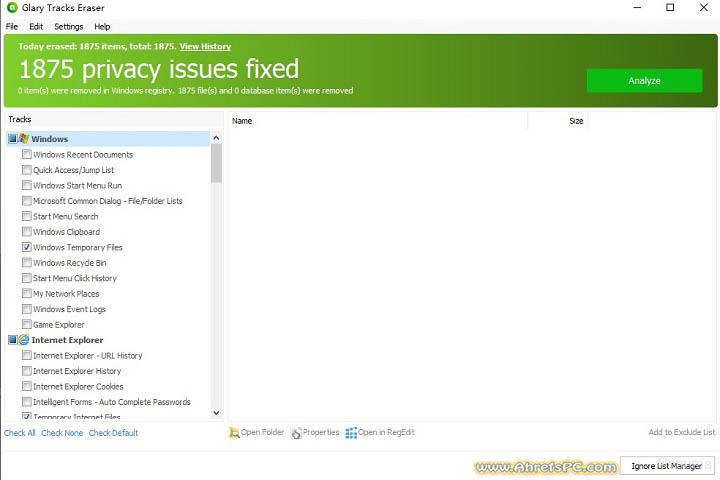Enable Windows Recycle Bin checkbox
This screenshot has width=720, height=480.
pyautogui.click(x=27, y=263)
